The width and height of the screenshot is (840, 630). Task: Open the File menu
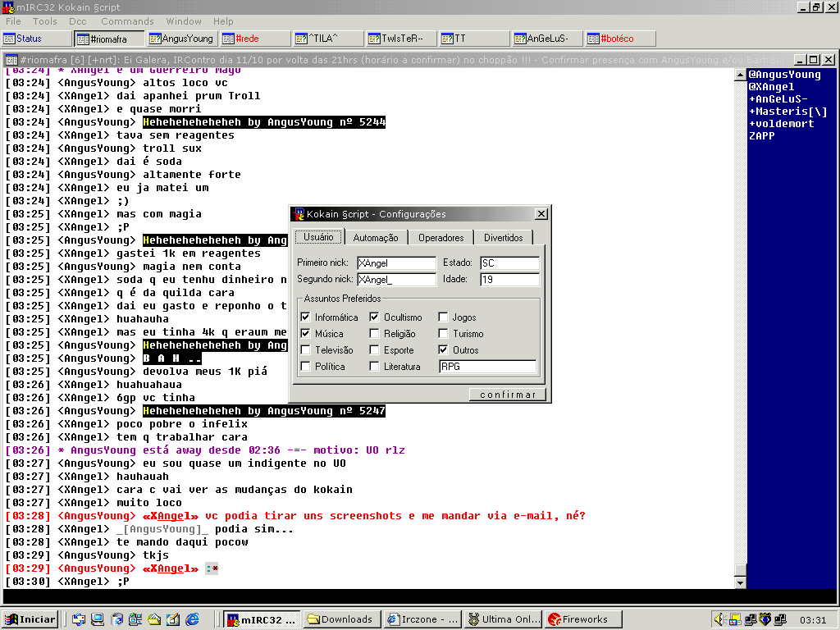[x=13, y=21]
